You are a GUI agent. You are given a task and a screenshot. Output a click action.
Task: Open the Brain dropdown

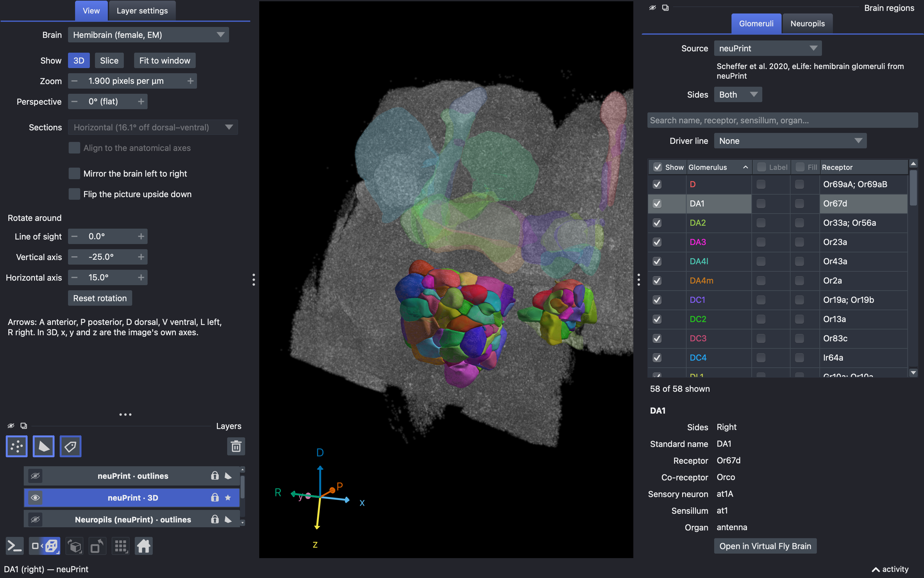coord(148,35)
